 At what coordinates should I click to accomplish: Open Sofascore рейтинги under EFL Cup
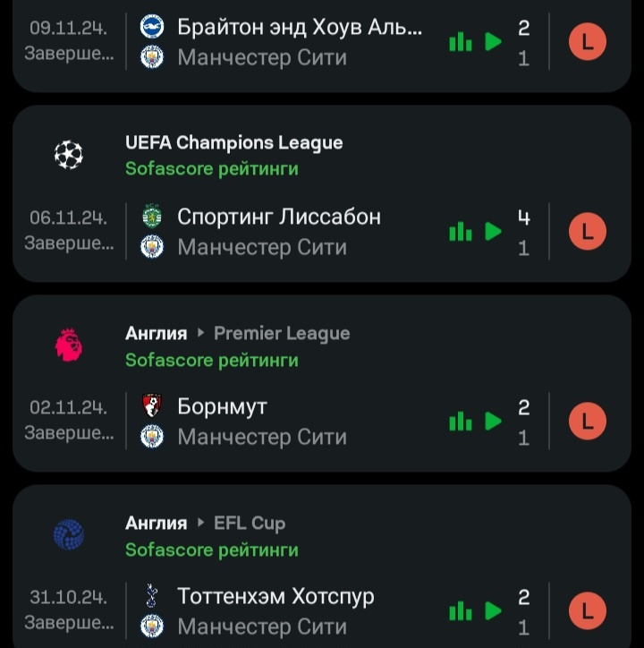point(212,550)
